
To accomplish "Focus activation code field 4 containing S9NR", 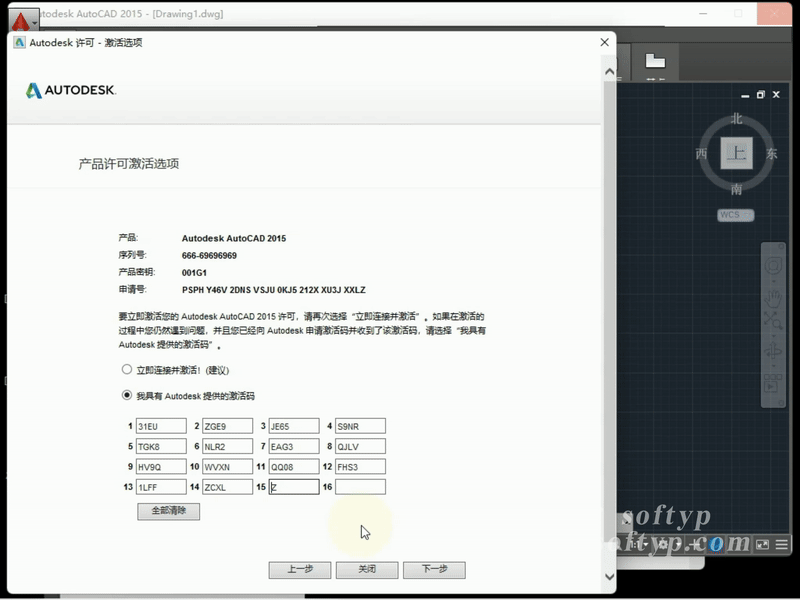I will click(360, 426).
